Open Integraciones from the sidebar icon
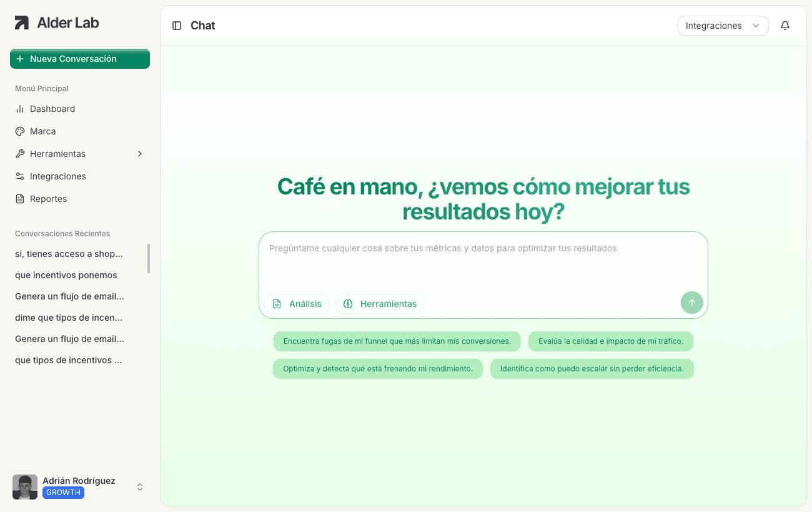812x512 pixels. (21, 176)
